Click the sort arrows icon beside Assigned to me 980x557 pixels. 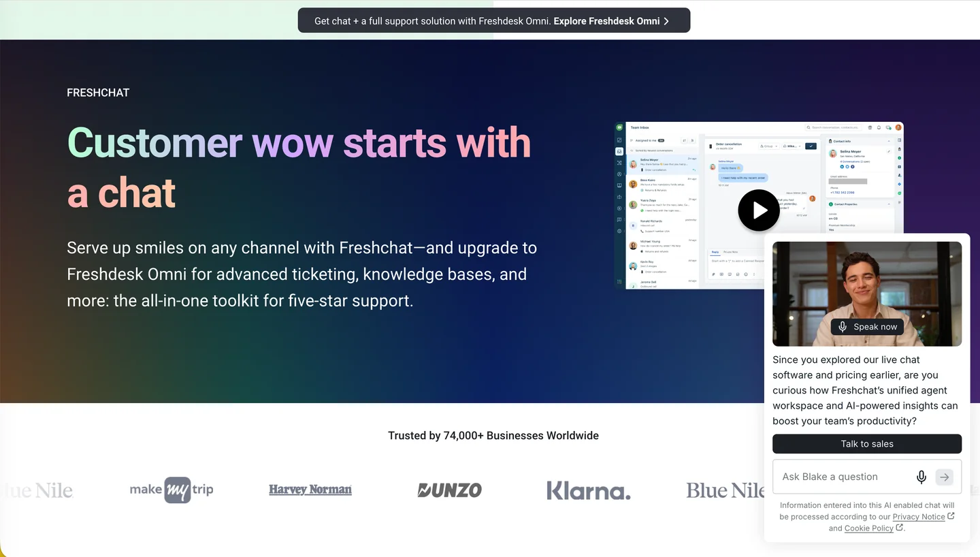tap(684, 140)
